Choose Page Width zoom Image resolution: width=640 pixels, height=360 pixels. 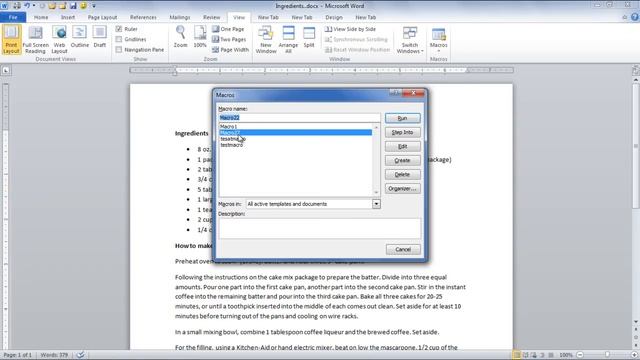pyautogui.click(x=230, y=49)
